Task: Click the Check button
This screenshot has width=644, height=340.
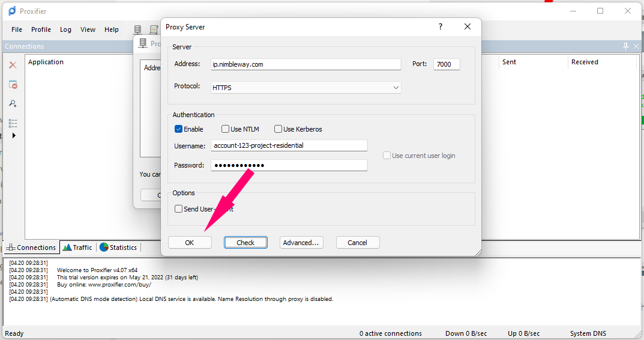Action: [x=245, y=243]
